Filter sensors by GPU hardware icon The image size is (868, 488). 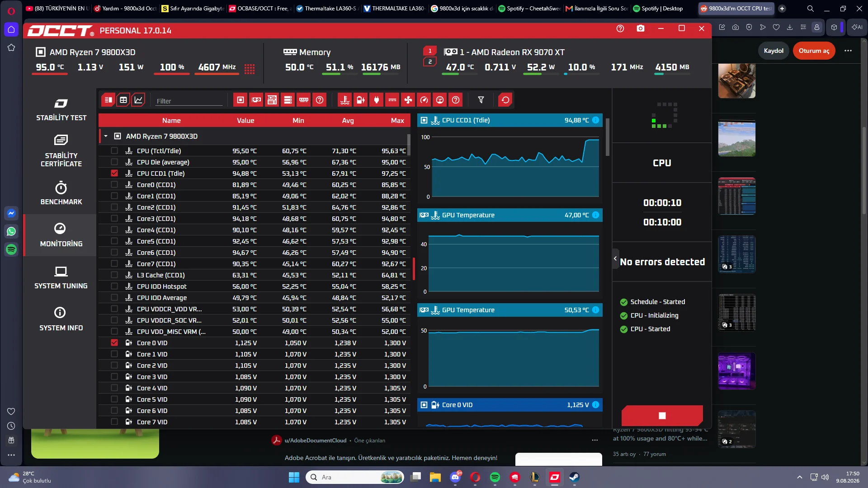[256, 100]
